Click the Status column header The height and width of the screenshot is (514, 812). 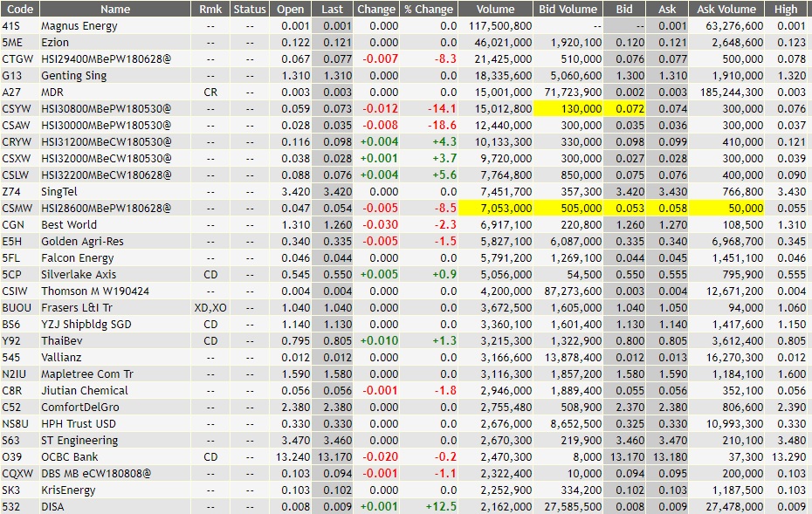click(x=250, y=10)
